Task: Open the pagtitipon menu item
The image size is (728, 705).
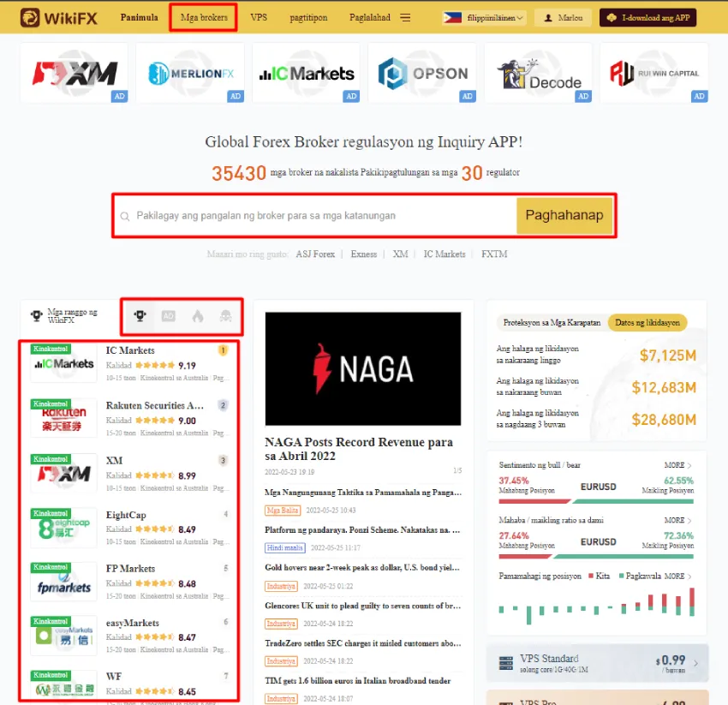Action: (x=308, y=18)
